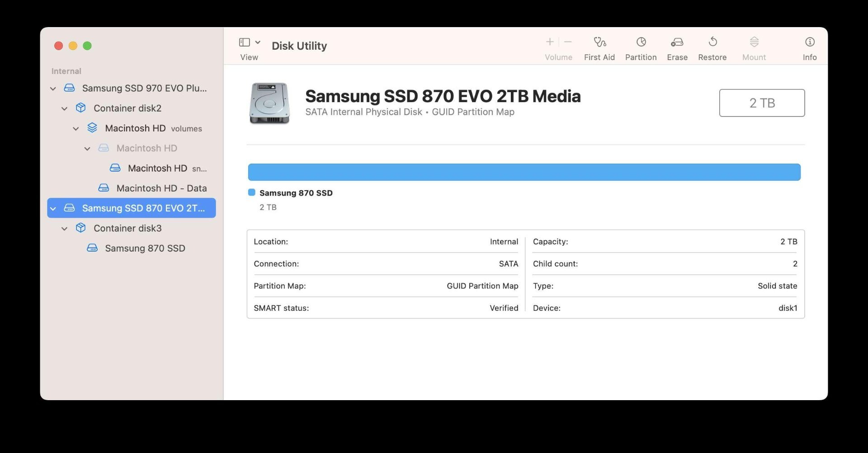Viewport: 868px width, 453px height.
Task: Select the Samsung 870 SSD sidebar row
Action: point(132,248)
